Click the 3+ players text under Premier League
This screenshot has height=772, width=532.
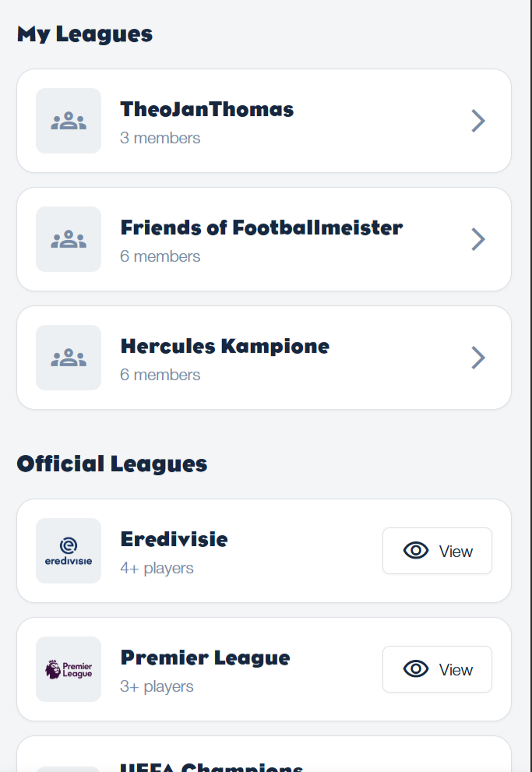[x=157, y=686]
